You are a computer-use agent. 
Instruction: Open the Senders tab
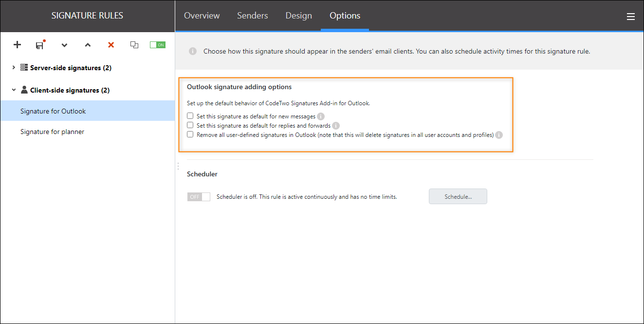252,16
